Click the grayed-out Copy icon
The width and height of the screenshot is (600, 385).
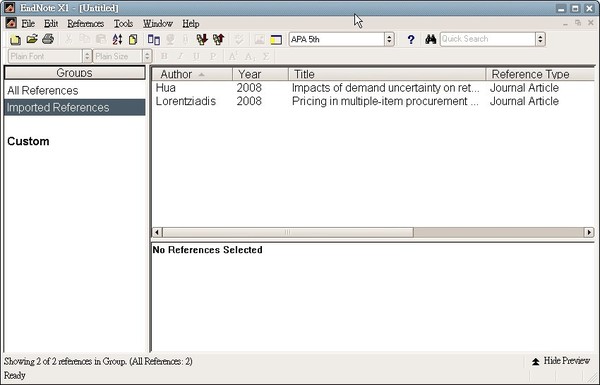(85, 39)
